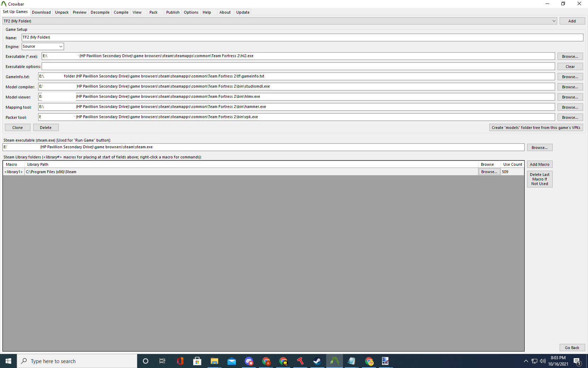Click the Add Macro button
The image size is (588, 368).
click(540, 164)
